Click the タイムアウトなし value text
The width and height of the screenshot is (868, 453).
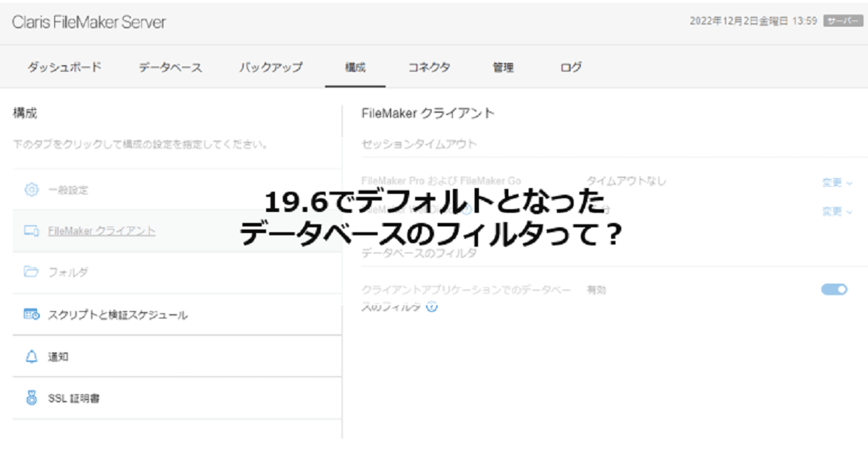pyautogui.click(x=626, y=181)
